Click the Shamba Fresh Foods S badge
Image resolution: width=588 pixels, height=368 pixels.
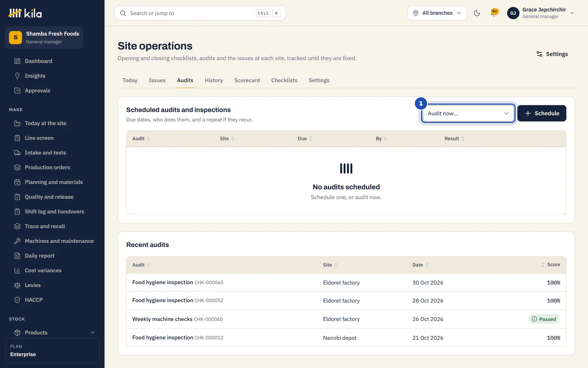(16, 38)
